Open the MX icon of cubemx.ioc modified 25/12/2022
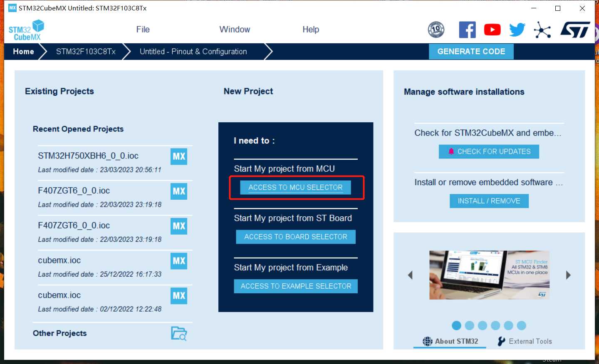 [x=179, y=261]
